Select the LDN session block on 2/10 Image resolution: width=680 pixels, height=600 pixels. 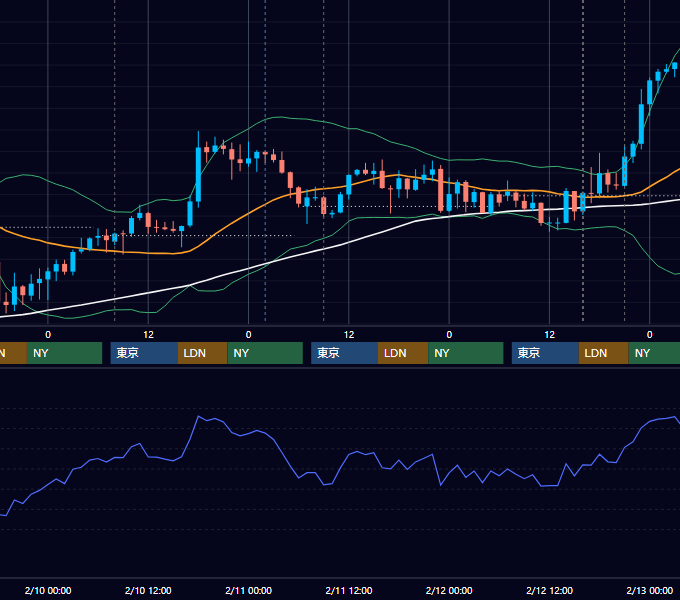(203, 353)
